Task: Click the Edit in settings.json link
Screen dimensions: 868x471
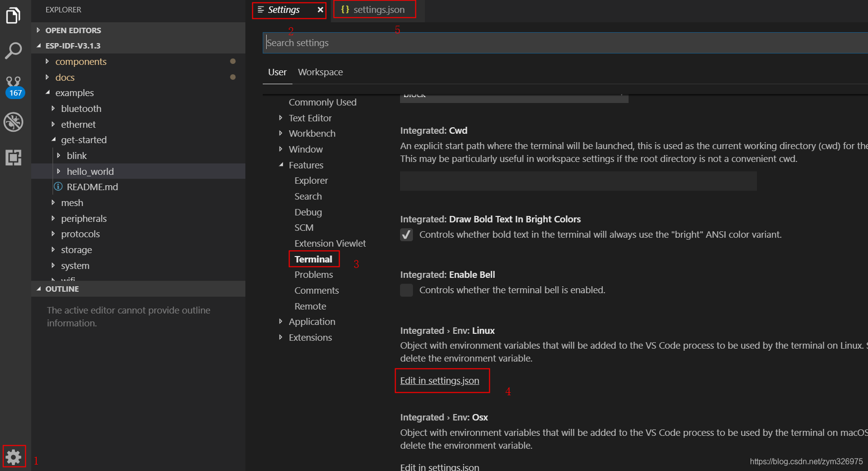Action: [439, 380]
